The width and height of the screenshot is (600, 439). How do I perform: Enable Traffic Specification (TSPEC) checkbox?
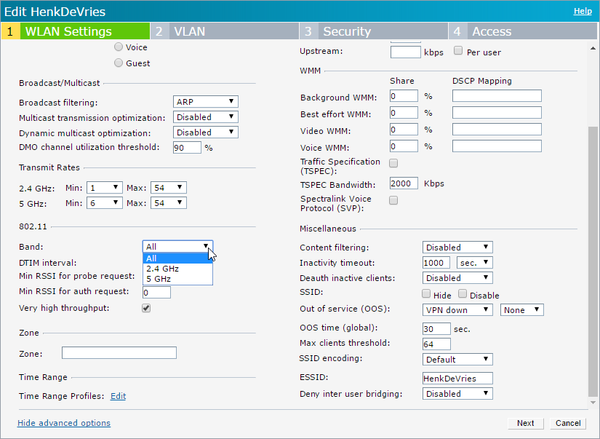(393, 163)
